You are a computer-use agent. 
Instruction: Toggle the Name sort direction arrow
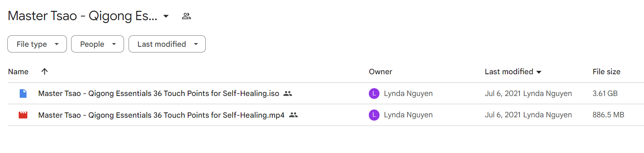click(x=45, y=72)
